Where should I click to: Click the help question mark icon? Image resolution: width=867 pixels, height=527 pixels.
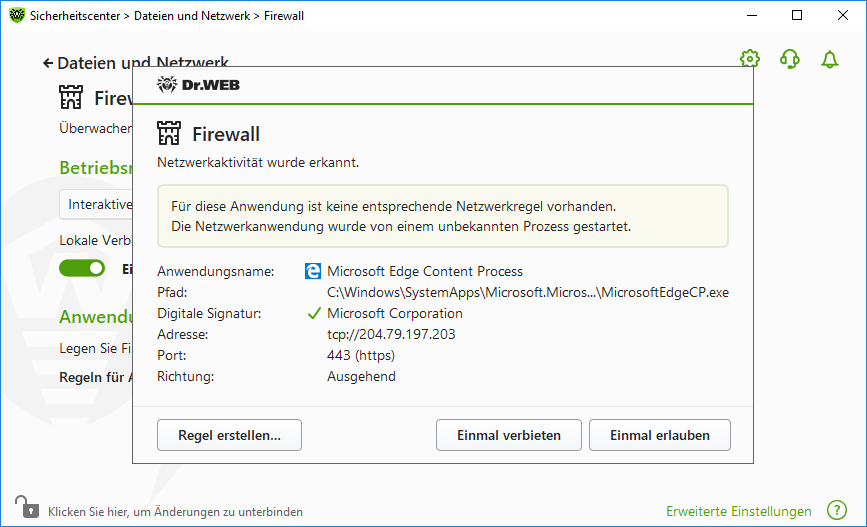point(837,511)
